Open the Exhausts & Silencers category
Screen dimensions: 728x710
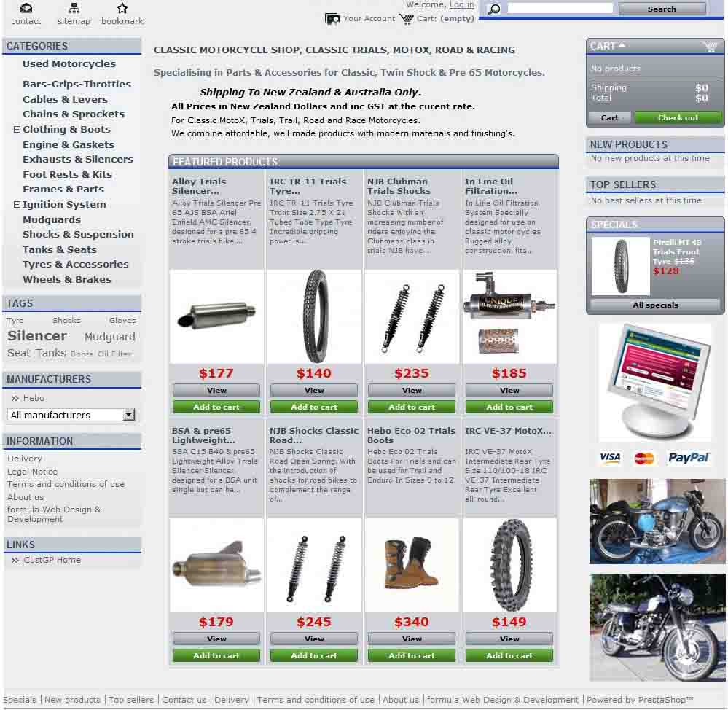pyautogui.click(x=78, y=159)
